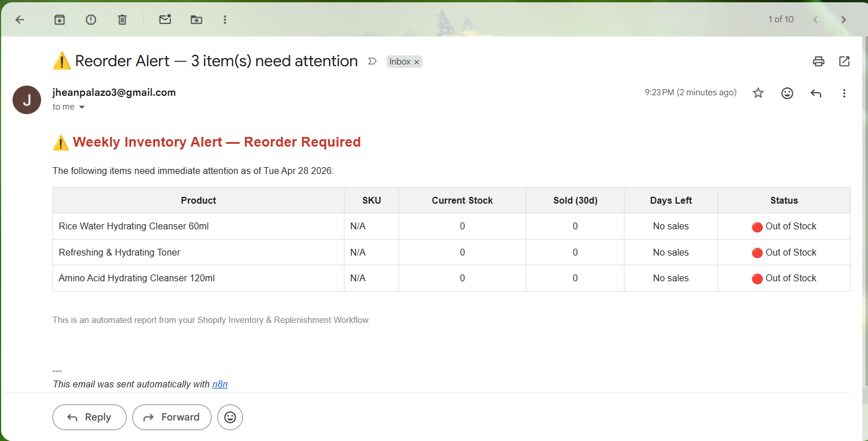Remove the Inbox label with its x
868x441 pixels.
[x=416, y=62]
